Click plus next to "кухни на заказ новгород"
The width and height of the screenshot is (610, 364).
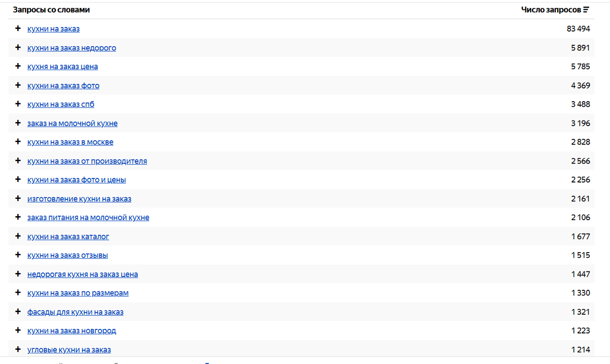(18, 330)
